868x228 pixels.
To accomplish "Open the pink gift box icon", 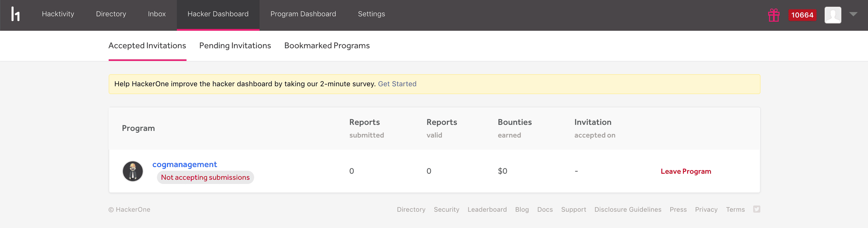I will tap(773, 15).
